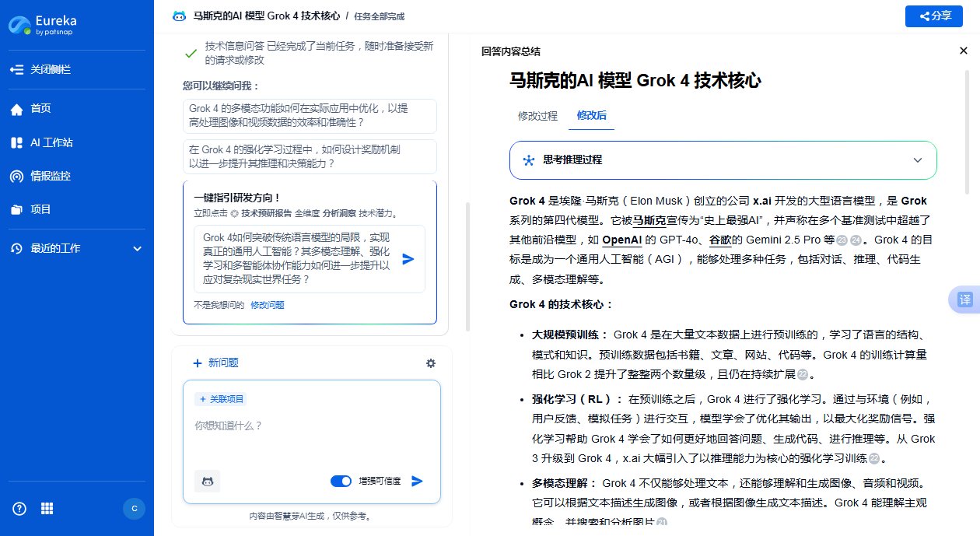Open settings gear next to 新问题
980x536 pixels.
point(431,363)
